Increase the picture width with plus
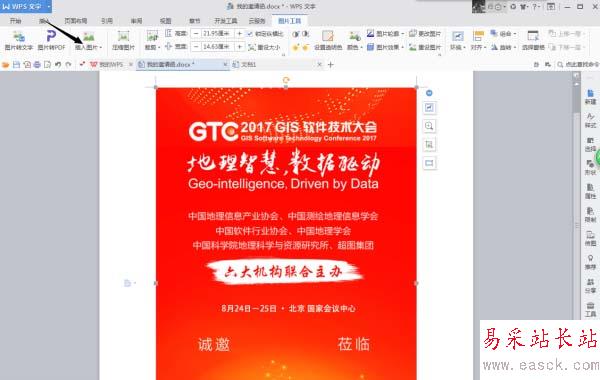Image resolution: width=600 pixels, height=380 pixels. [240, 47]
